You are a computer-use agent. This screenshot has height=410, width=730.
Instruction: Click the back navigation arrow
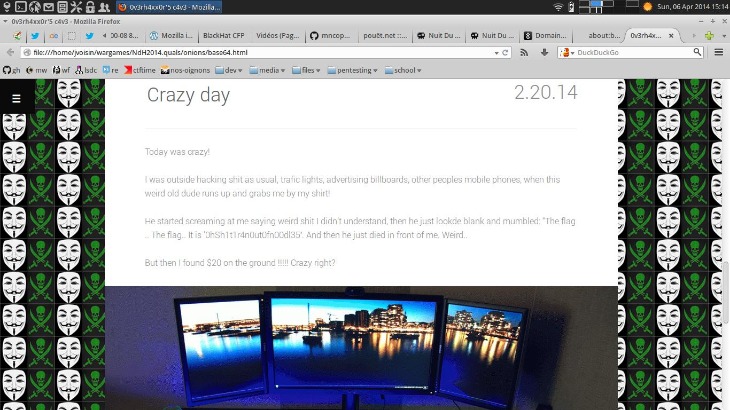pyautogui.click(x=11, y=53)
